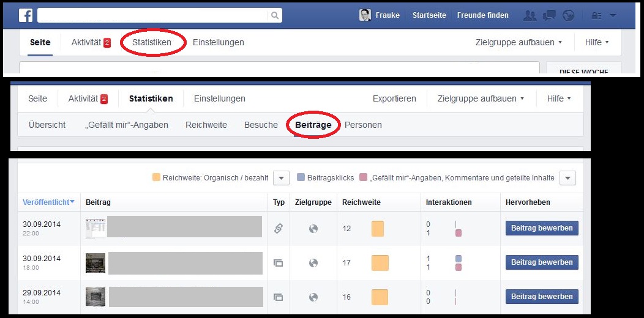644x318 pixels.
Task: Expand Zielgruppe aufbauen in top panel
Action: tap(519, 42)
